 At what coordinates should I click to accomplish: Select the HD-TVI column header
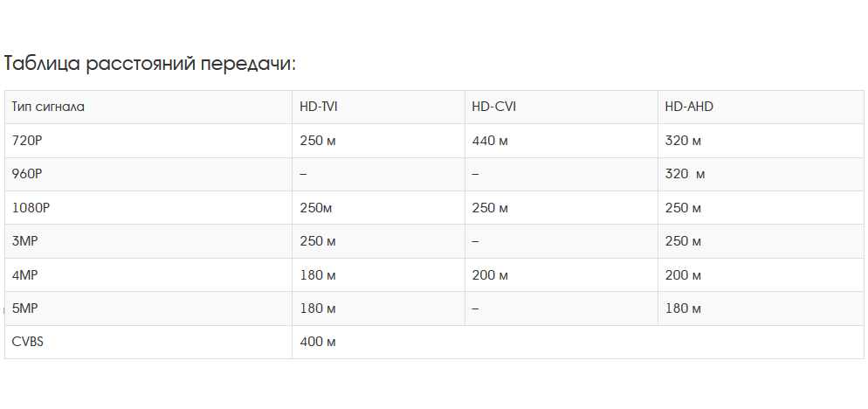[x=318, y=107]
